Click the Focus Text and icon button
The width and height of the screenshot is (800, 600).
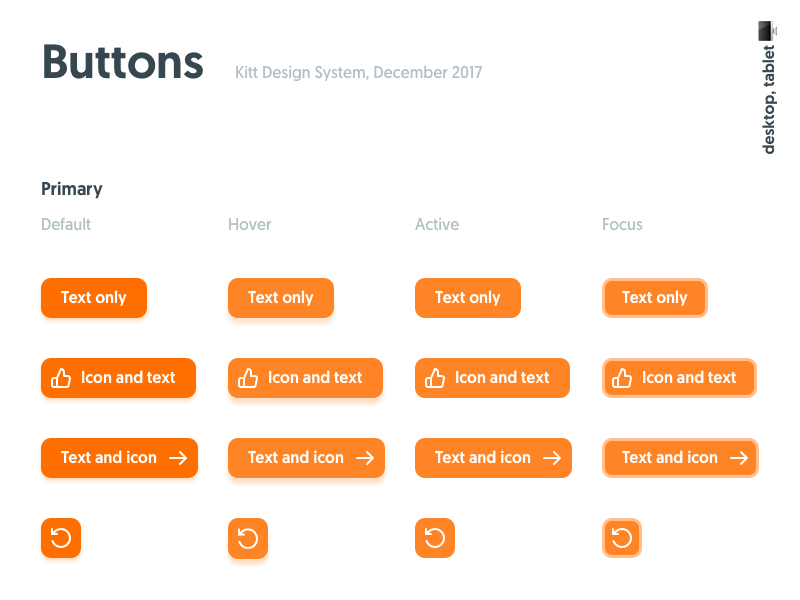[x=680, y=457]
